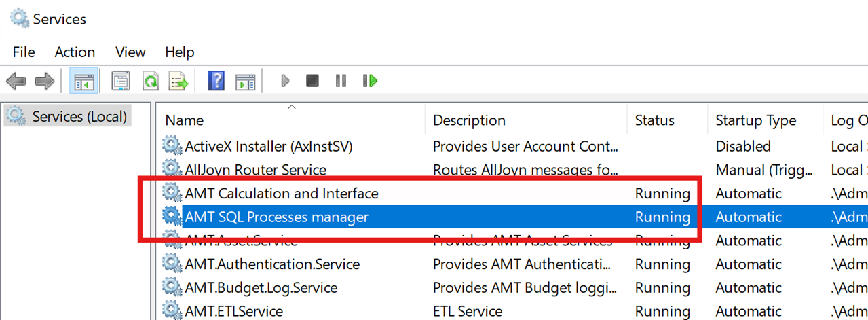This screenshot has height=320, width=868.
Task: Click the Restart Service icon
Action: (x=370, y=81)
